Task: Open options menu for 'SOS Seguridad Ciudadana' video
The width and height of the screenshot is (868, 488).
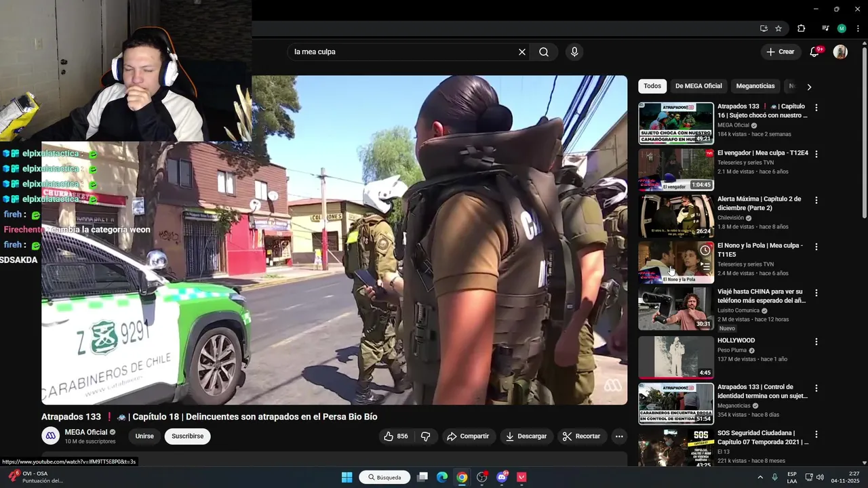Action: pos(816,434)
